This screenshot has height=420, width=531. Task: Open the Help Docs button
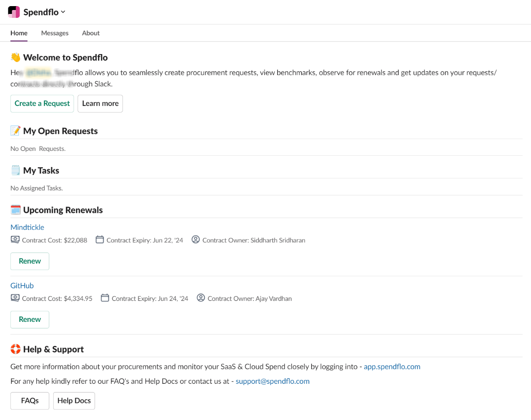point(74,401)
